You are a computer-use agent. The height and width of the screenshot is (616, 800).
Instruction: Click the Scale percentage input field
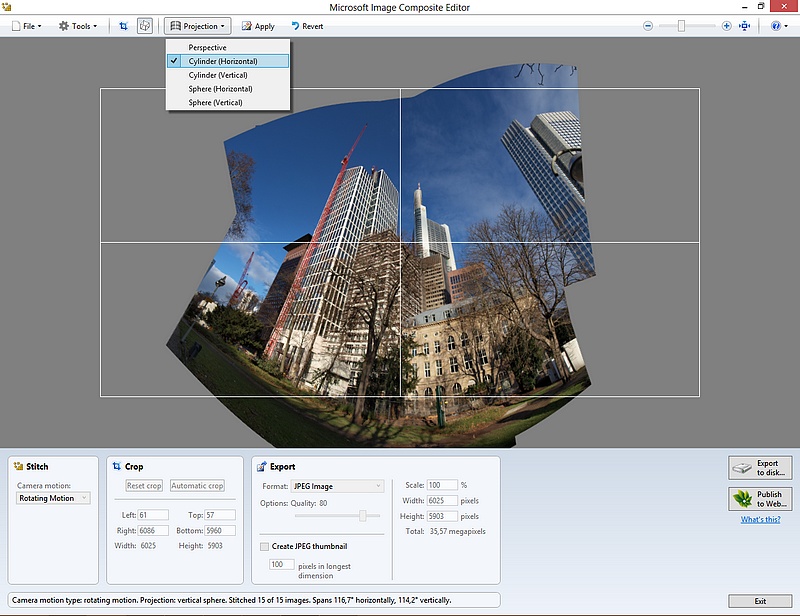click(x=441, y=485)
